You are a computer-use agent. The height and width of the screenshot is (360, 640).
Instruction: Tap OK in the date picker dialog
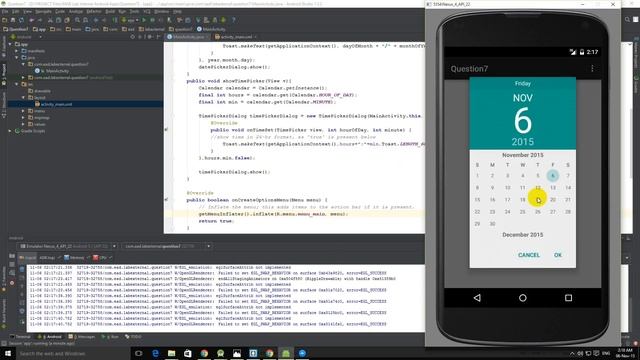558,255
